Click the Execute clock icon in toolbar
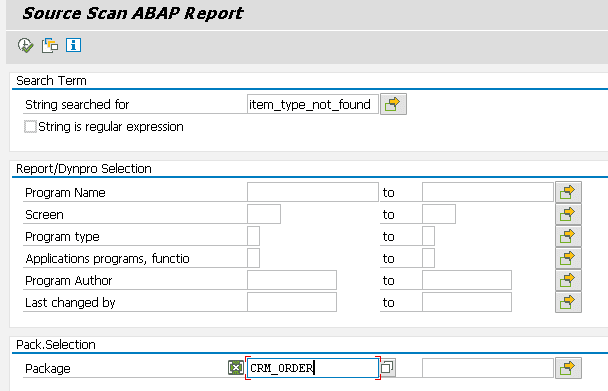The image size is (608, 391). (26, 45)
